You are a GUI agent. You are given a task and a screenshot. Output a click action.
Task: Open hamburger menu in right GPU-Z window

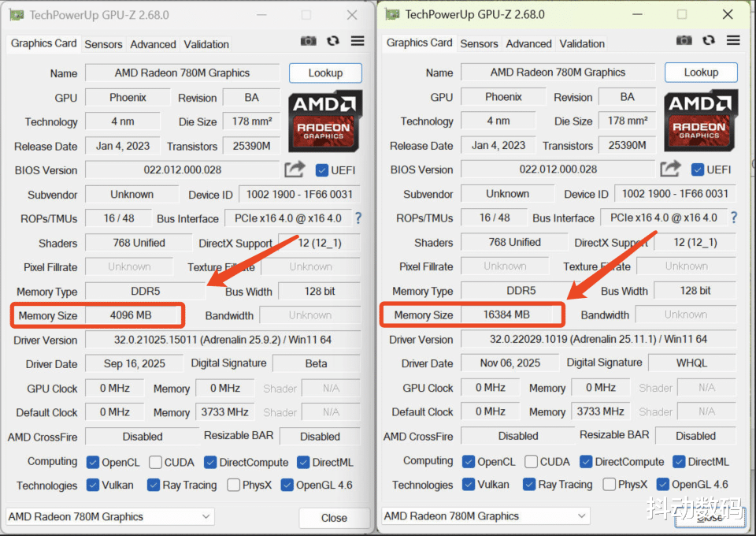pyautogui.click(x=733, y=40)
